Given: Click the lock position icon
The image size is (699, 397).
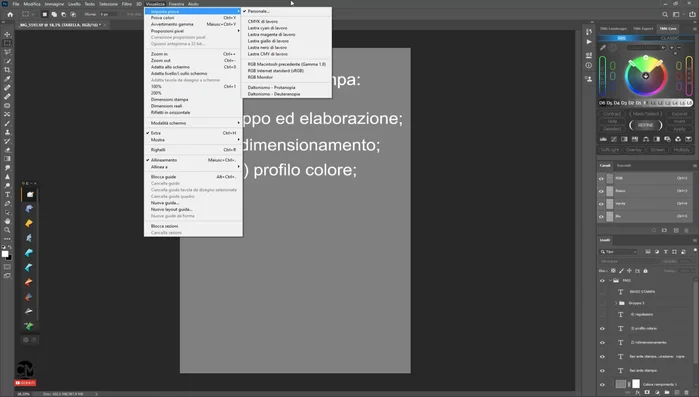Looking at the screenshot, I should pyautogui.click(x=629, y=270).
